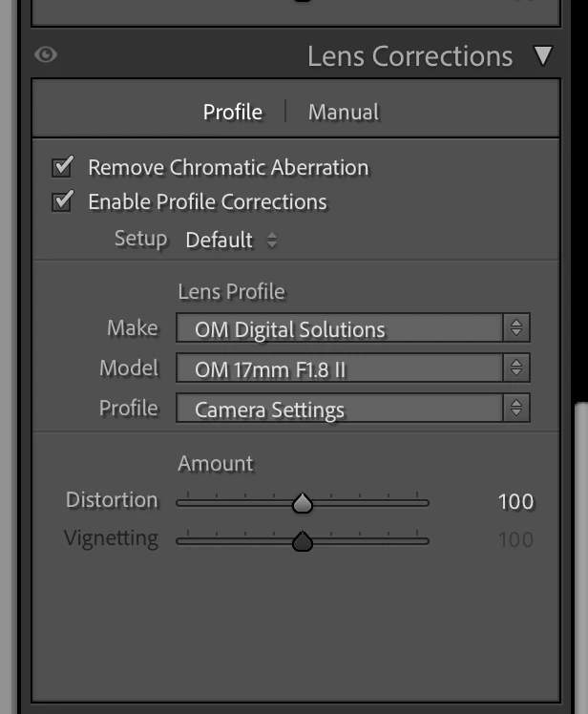Click the Distortion slider handle
Screen dimensions: 588x714
tap(303, 503)
